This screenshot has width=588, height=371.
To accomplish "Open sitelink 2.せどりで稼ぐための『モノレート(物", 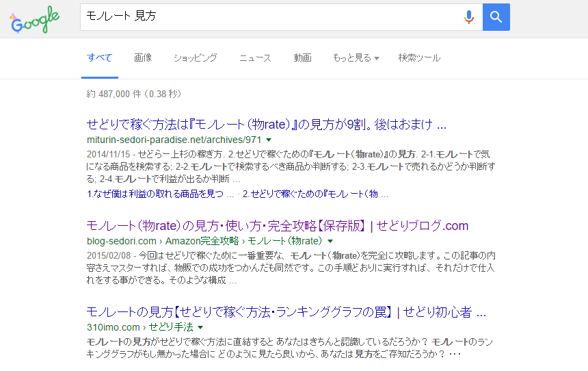I will click(315, 194).
